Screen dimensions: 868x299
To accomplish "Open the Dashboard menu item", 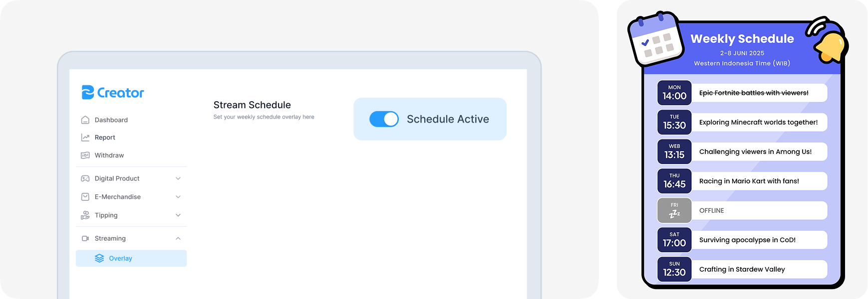I will (x=111, y=120).
